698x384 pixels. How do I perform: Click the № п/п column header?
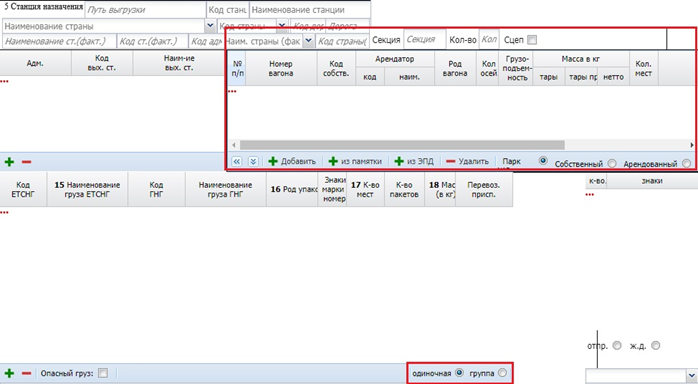[x=237, y=69]
